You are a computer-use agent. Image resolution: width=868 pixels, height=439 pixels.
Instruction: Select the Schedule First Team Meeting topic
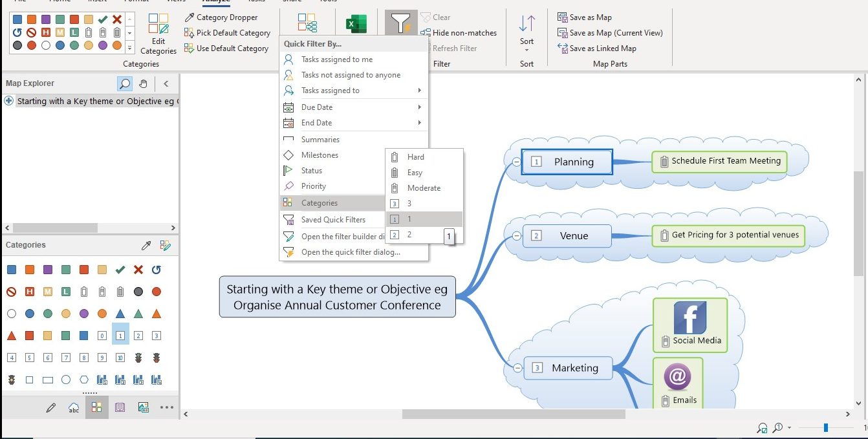pos(719,162)
